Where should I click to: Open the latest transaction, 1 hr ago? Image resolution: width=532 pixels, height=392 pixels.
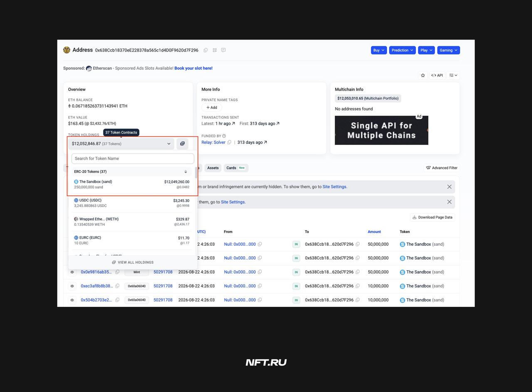coord(225,123)
